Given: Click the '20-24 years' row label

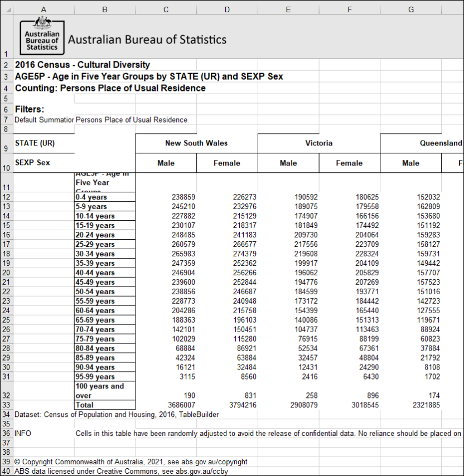Looking at the screenshot, I should 105,235.
